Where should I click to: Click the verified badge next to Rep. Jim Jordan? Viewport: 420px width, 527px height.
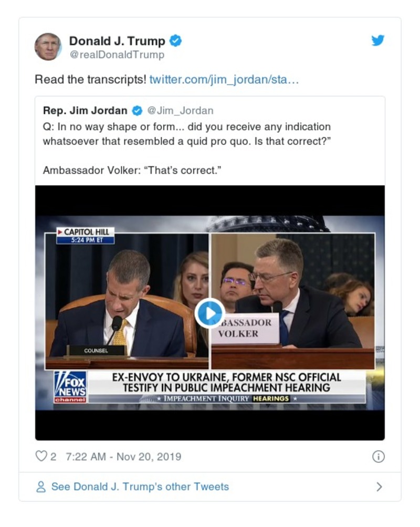click(137, 111)
